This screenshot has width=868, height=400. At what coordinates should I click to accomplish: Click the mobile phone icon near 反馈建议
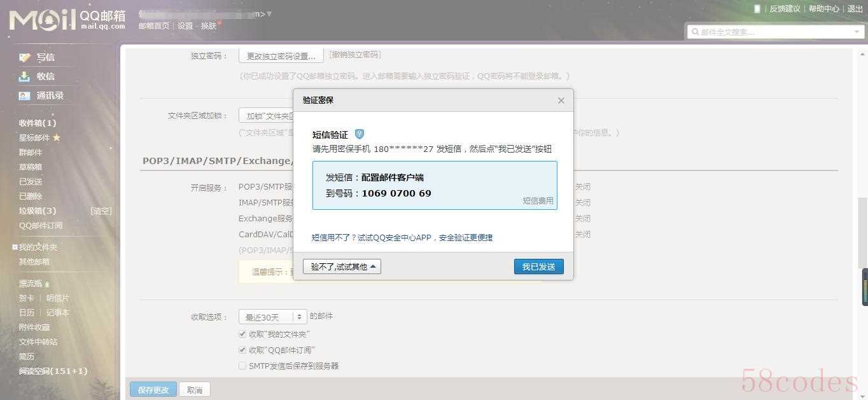(757, 9)
